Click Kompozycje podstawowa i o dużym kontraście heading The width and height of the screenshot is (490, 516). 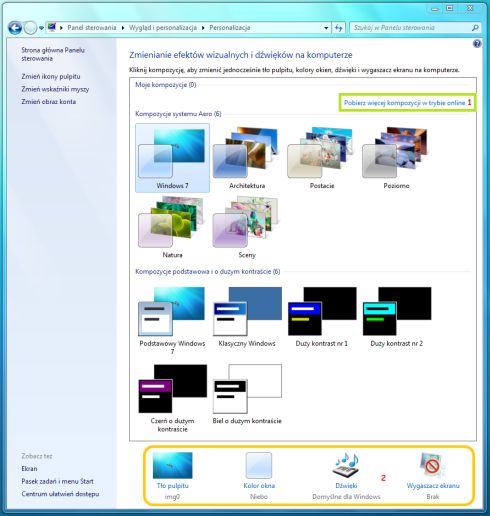(x=207, y=271)
